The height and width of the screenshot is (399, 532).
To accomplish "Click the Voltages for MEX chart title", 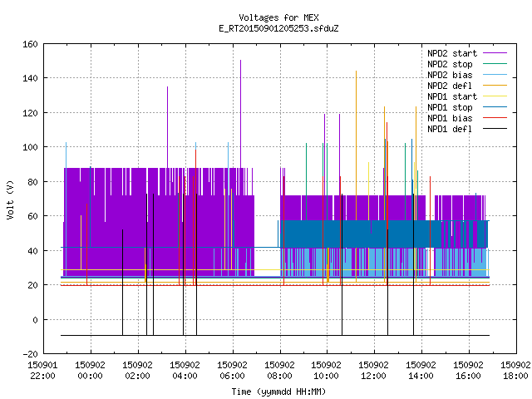I will pos(278,17).
